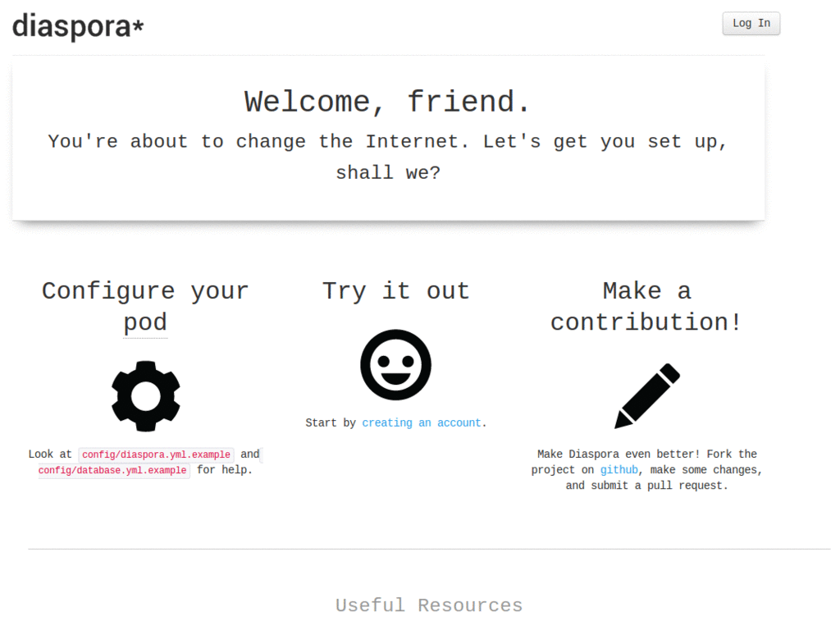Open the creating an account link

[x=422, y=422]
